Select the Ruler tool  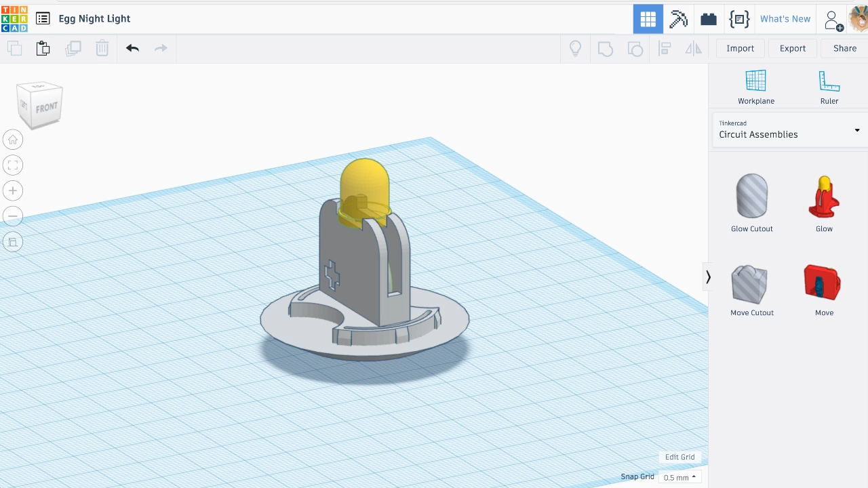pos(829,87)
